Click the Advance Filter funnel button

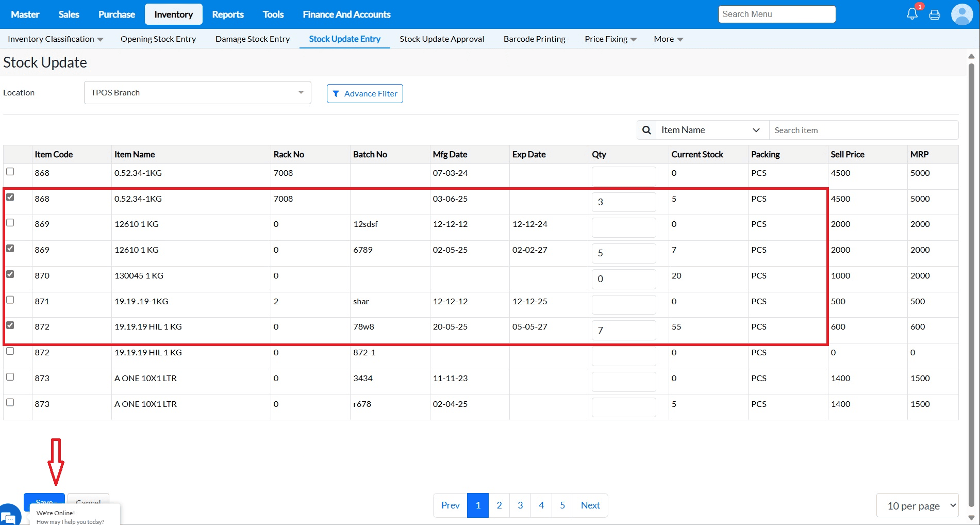(365, 93)
